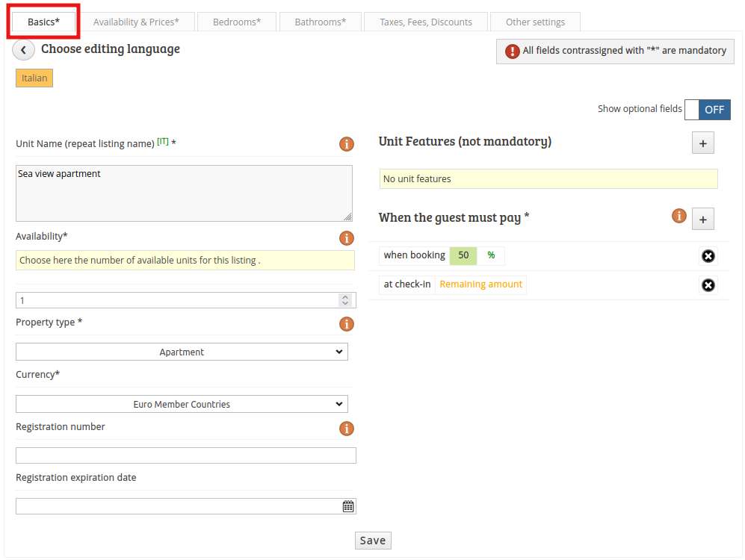Click the availability number stepper arrows

point(345,300)
